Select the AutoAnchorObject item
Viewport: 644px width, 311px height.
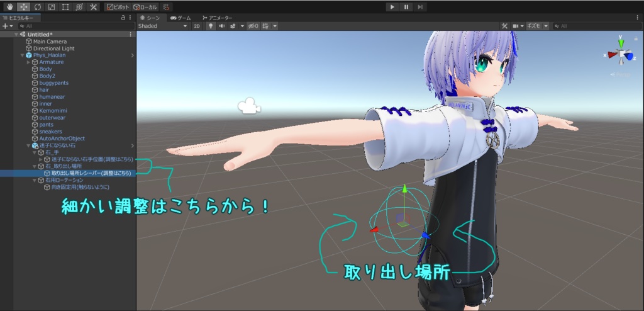click(x=62, y=139)
